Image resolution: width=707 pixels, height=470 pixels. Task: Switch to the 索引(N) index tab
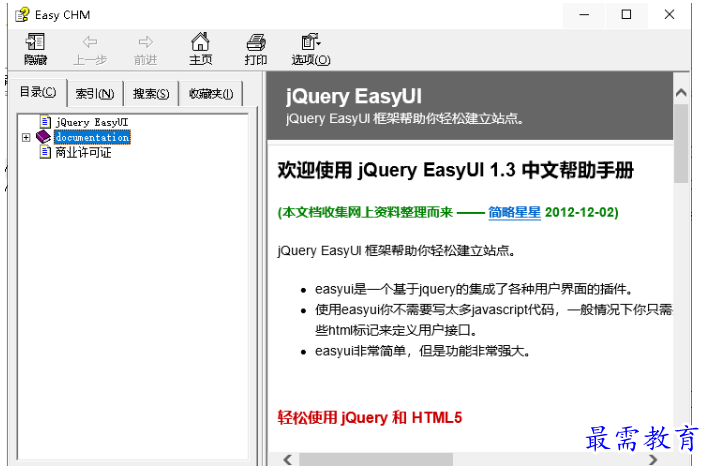95,94
